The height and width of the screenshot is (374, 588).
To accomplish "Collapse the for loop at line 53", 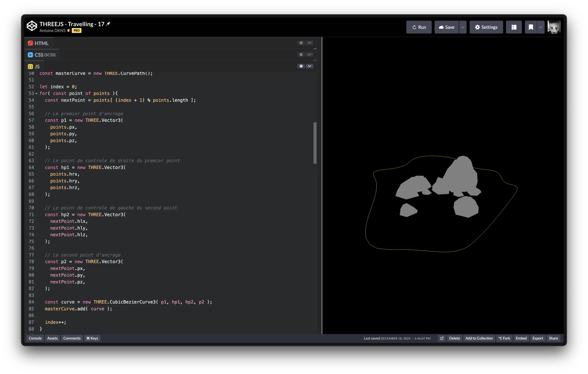I will point(36,94).
